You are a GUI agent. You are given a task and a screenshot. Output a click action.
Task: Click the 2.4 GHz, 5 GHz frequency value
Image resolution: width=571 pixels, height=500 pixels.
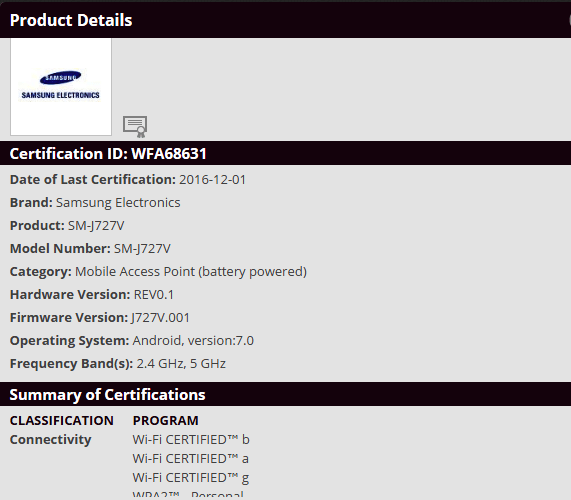(181, 363)
